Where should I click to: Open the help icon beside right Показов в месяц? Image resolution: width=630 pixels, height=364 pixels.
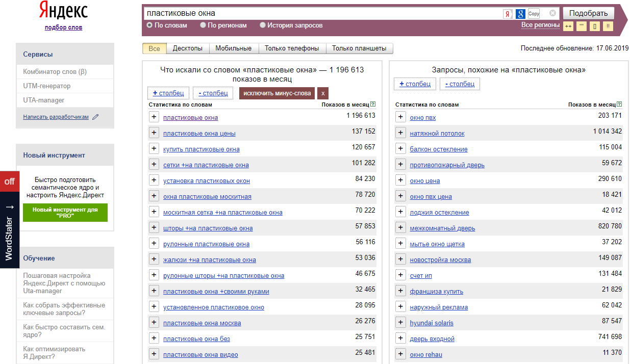click(620, 104)
